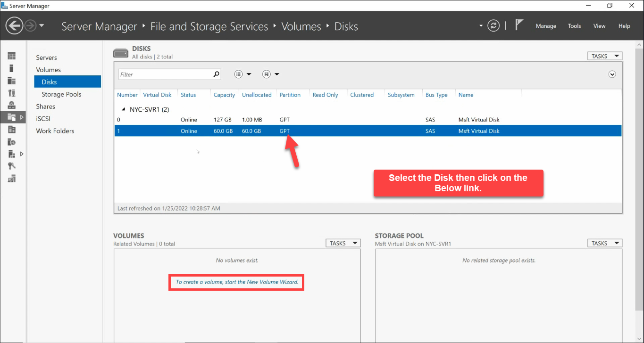
Task: Open the Tools menu
Action: 575,26
